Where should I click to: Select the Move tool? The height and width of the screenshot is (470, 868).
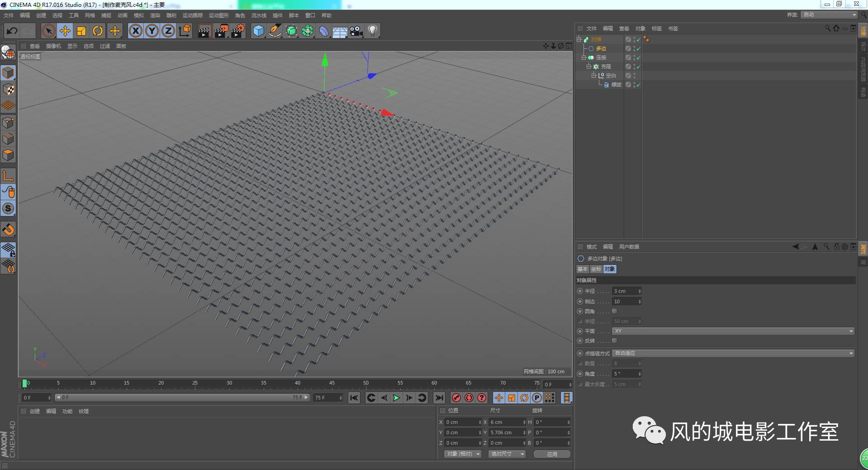65,31
